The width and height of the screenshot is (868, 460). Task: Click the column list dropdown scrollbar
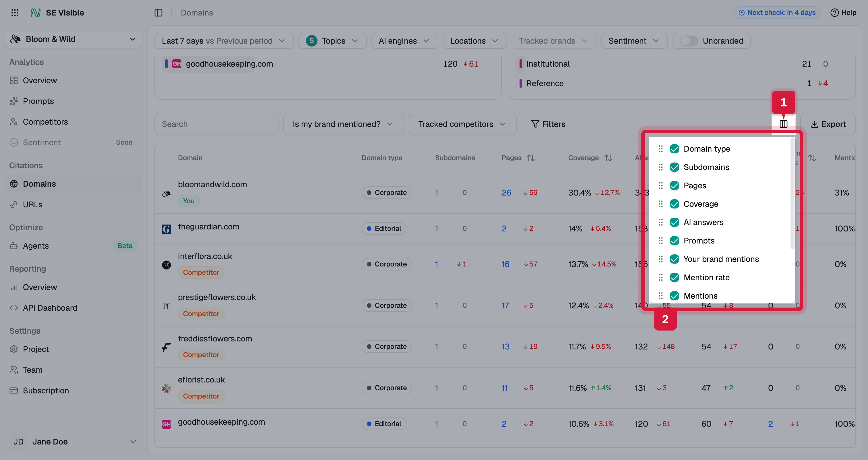(x=793, y=194)
